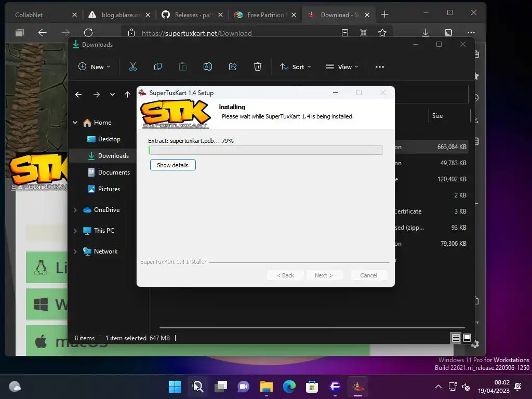
Task: Select the file sized 79,306 KB
Action: point(453,244)
